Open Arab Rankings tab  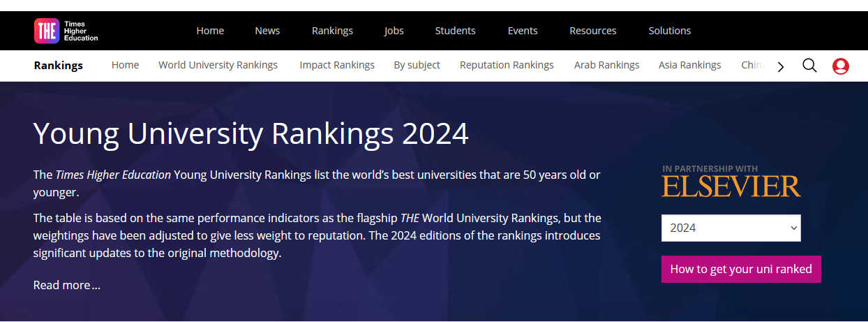pos(606,65)
